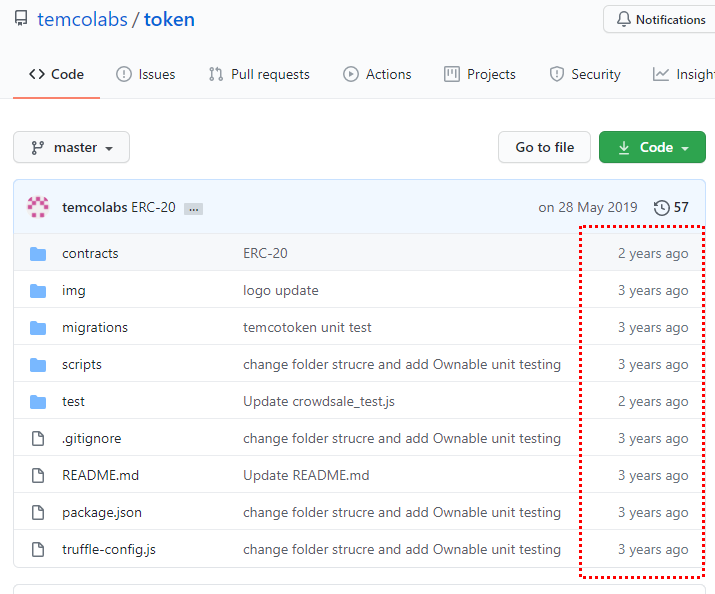Open the truffle-config.js file
The width and height of the screenshot is (715, 594).
(109, 549)
